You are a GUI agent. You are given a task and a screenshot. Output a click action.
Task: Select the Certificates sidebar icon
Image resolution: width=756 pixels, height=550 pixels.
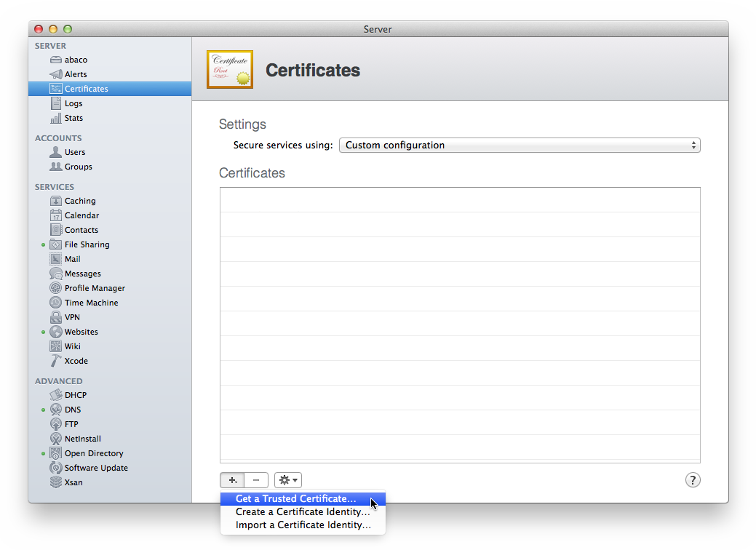pos(56,89)
